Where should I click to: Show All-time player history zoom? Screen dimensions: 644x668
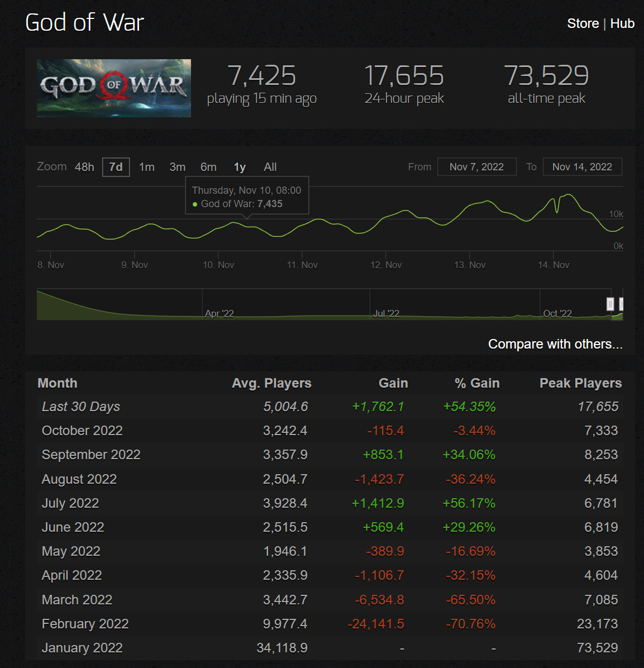tap(270, 166)
